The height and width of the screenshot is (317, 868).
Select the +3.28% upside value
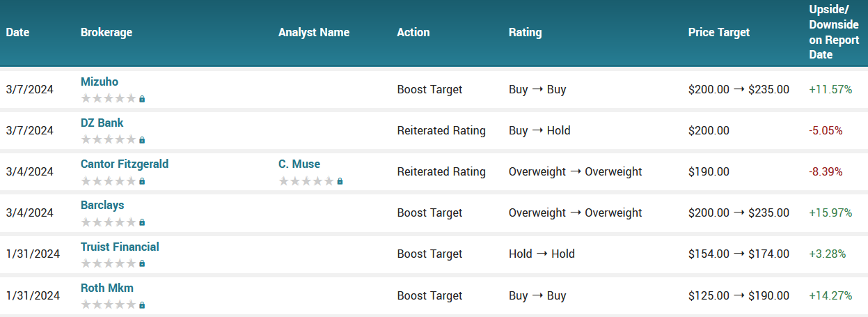point(827,254)
